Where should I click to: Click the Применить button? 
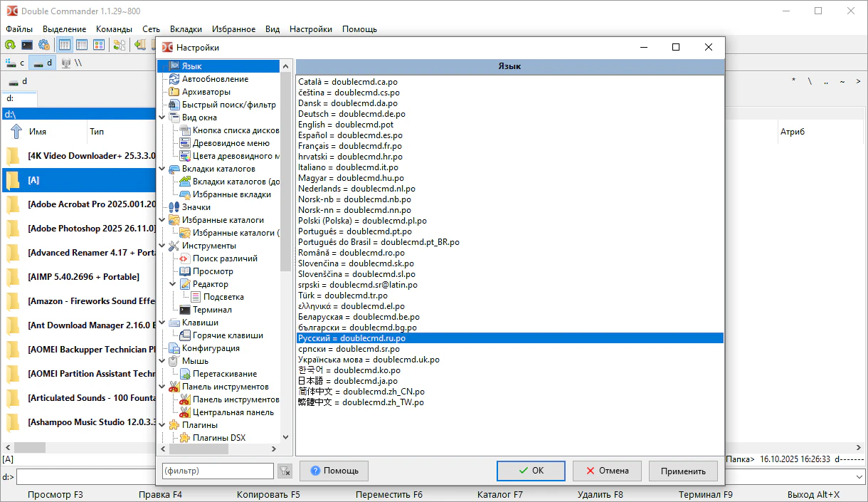pos(683,471)
